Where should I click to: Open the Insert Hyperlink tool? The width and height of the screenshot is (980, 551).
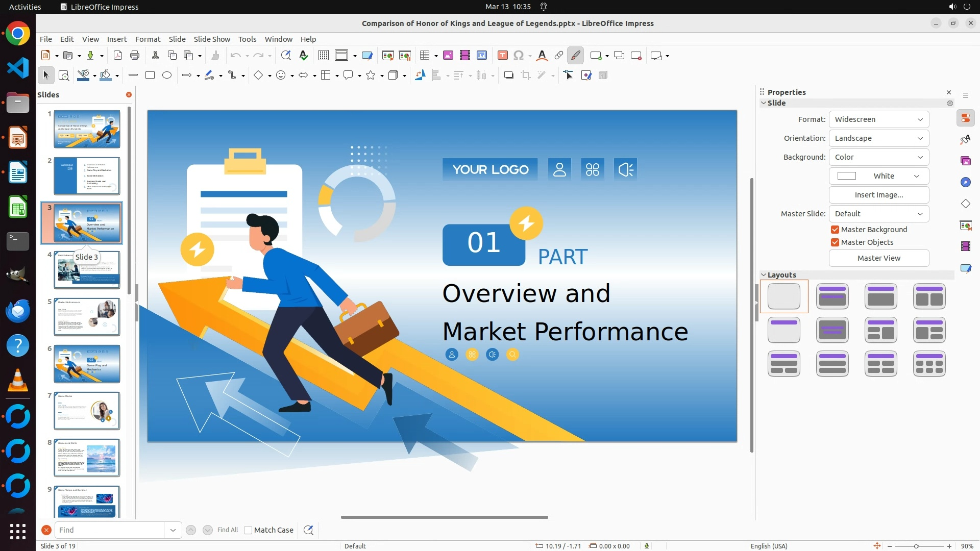click(559, 56)
